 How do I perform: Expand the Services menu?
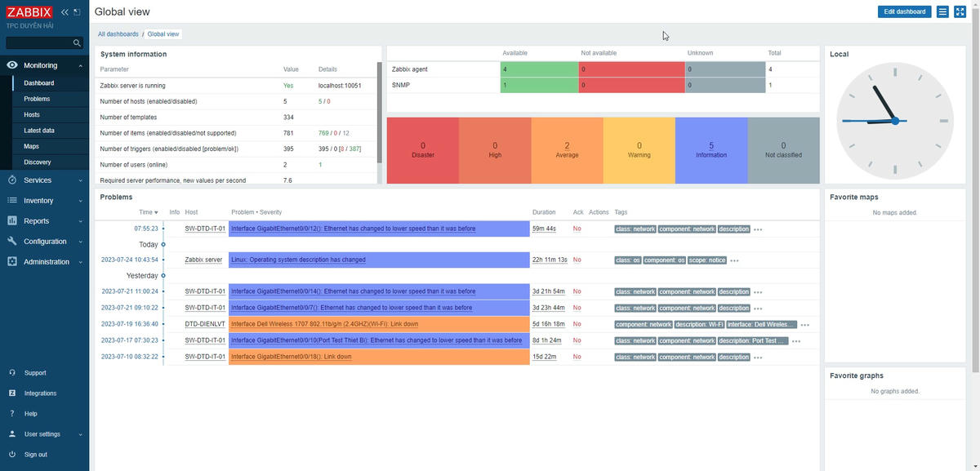click(x=37, y=180)
